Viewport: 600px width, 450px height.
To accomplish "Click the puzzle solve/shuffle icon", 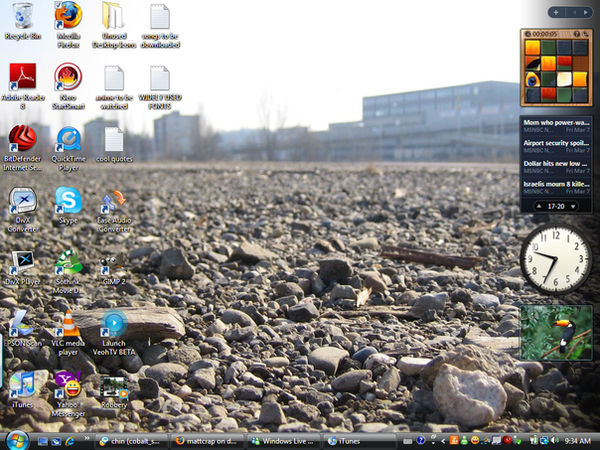I will point(586,34).
